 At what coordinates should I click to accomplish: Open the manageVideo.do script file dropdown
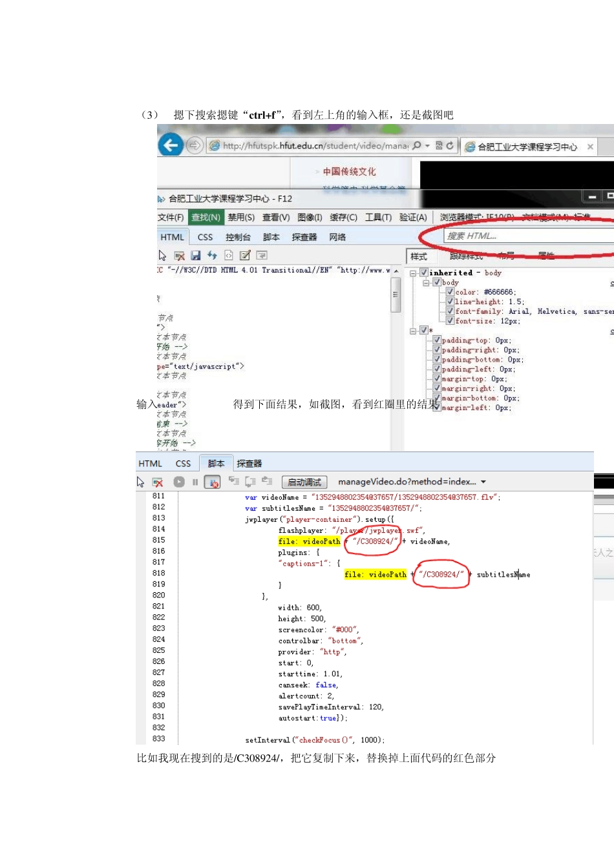[483, 482]
